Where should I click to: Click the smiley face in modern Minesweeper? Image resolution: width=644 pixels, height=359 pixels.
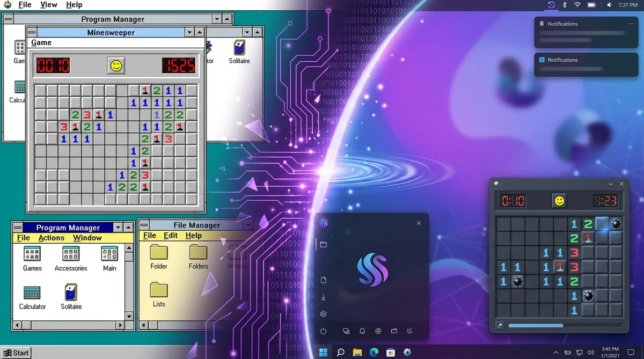coord(559,201)
